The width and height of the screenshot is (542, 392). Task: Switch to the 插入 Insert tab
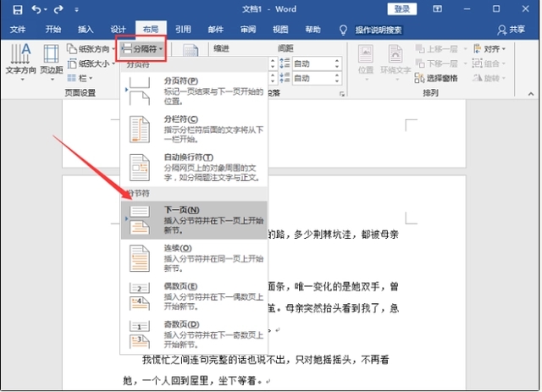pyautogui.click(x=86, y=30)
